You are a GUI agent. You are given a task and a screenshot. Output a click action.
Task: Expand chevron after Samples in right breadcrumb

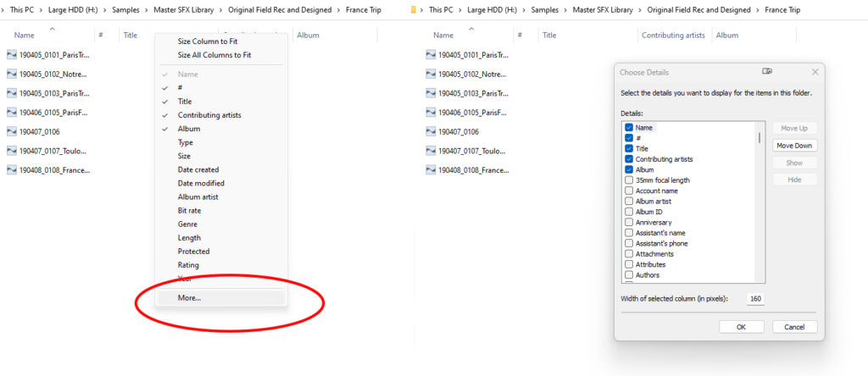(566, 10)
